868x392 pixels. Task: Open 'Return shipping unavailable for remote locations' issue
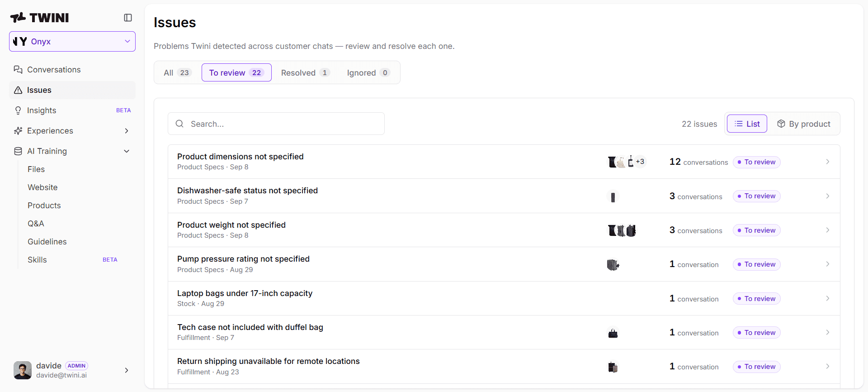[x=504, y=367]
